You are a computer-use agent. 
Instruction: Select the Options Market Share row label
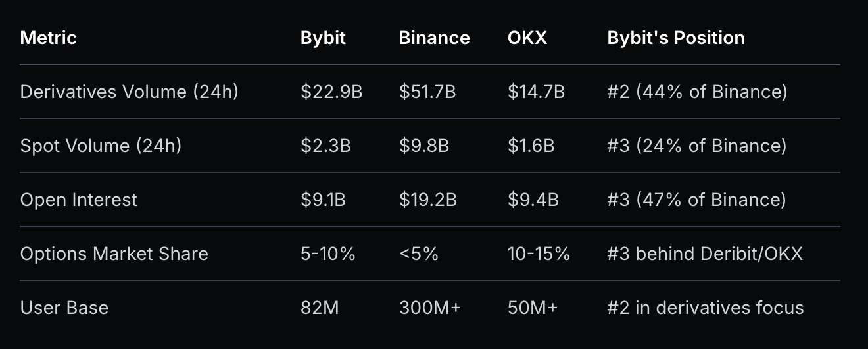click(114, 254)
